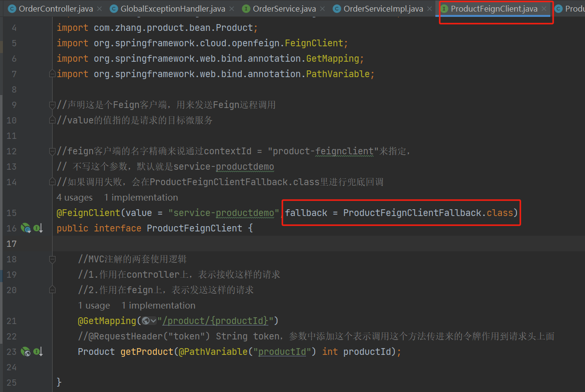Click ProductFeignClientFallback in the fallback attribute
This screenshot has width=585, height=392.
(412, 213)
